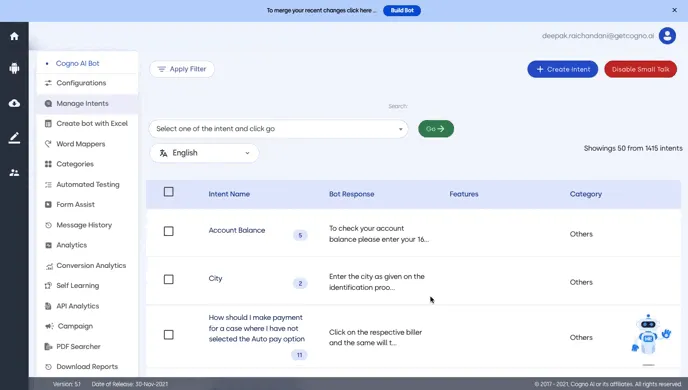The width and height of the screenshot is (688, 390).
Task: Click the Features column header
Action: pyautogui.click(x=464, y=194)
